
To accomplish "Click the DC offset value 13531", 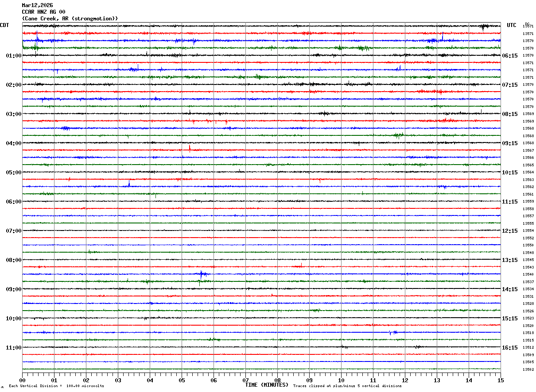I will (528, 296).
